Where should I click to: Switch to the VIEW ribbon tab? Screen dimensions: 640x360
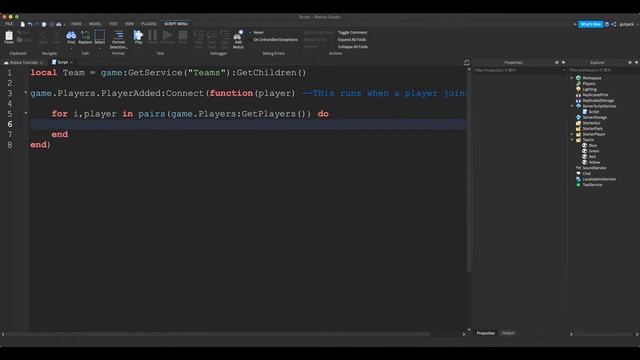coord(129,24)
